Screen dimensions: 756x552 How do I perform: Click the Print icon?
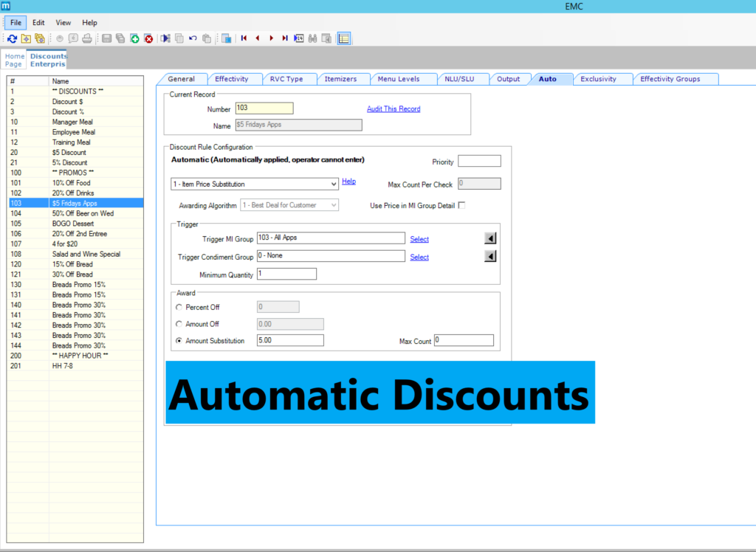click(87, 38)
